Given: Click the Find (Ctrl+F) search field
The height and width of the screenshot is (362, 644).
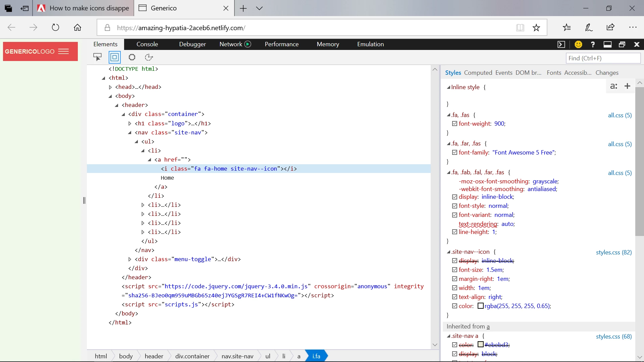Looking at the screenshot, I should pyautogui.click(x=603, y=58).
